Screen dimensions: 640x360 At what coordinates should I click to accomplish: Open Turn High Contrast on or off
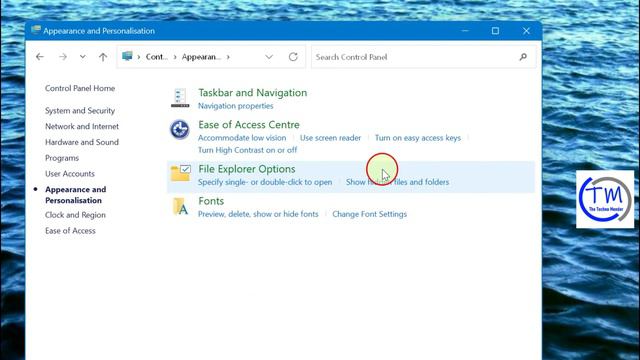click(248, 150)
